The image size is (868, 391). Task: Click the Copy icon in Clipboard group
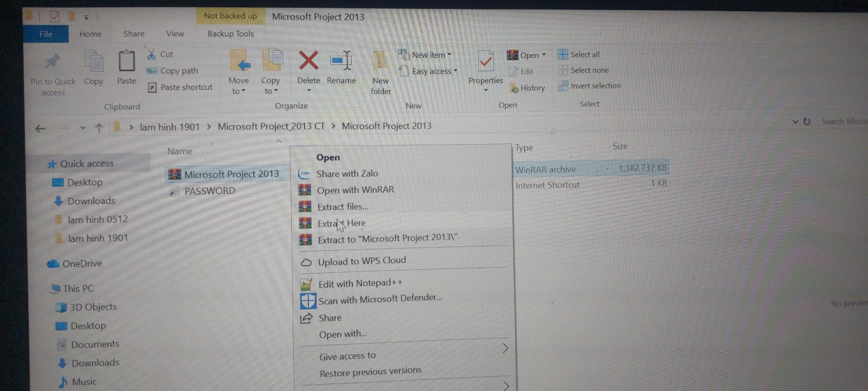click(94, 62)
